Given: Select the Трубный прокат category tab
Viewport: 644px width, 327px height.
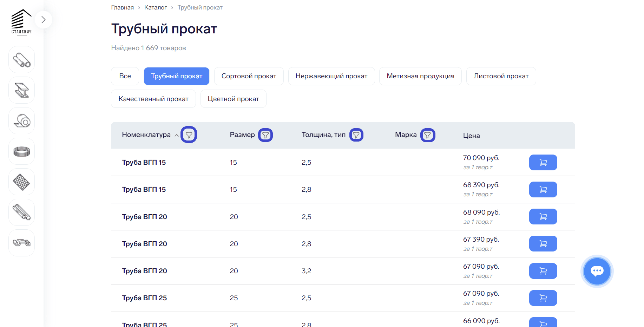Looking at the screenshot, I should 177,76.
